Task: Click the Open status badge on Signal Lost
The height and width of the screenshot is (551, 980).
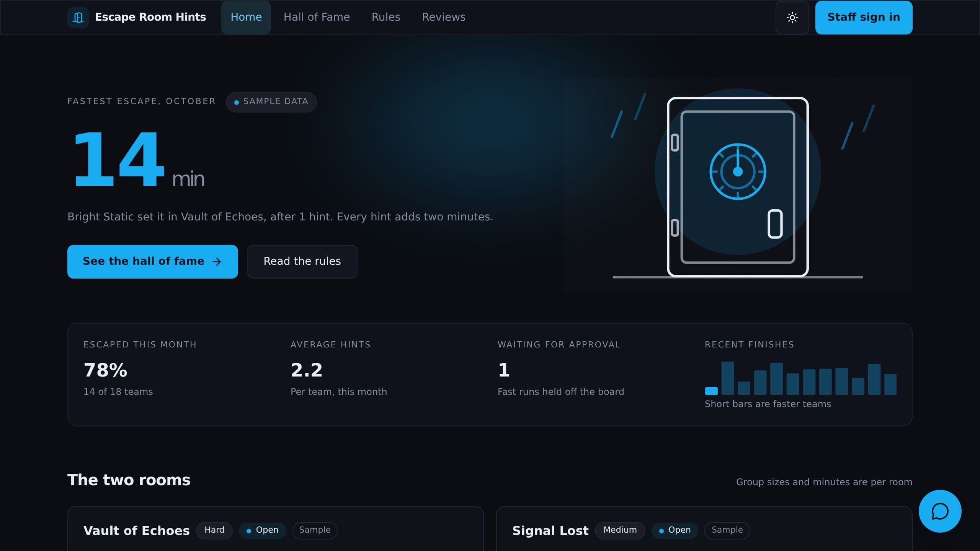Action: 675,530
